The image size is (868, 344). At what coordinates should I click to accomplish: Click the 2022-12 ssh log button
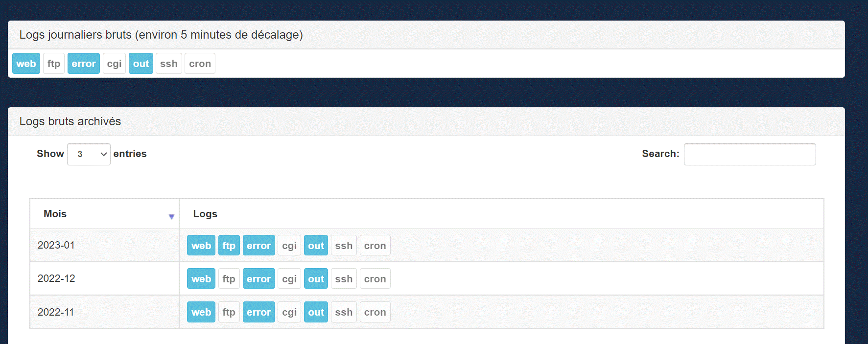[344, 279]
